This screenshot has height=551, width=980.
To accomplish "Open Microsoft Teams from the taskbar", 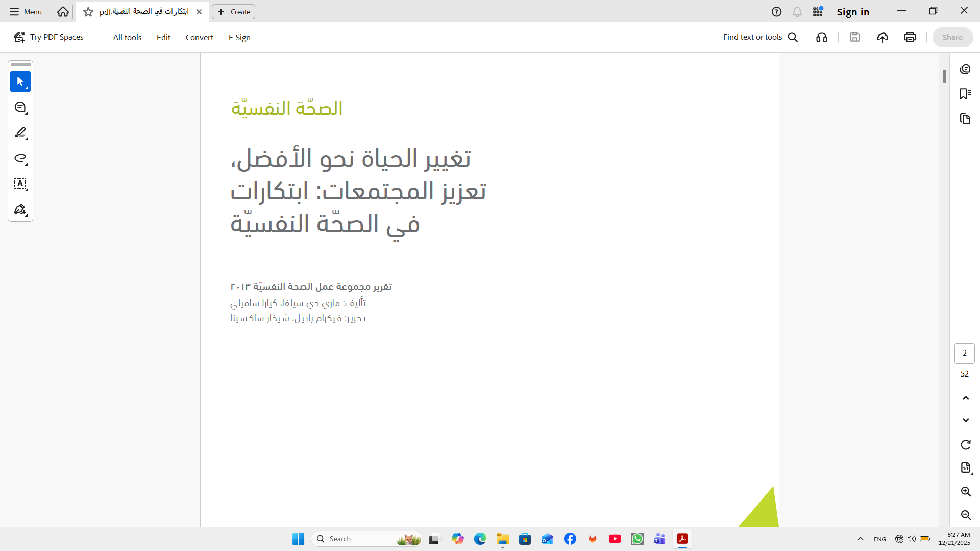I will pyautogui.click(x=660, y=539).
